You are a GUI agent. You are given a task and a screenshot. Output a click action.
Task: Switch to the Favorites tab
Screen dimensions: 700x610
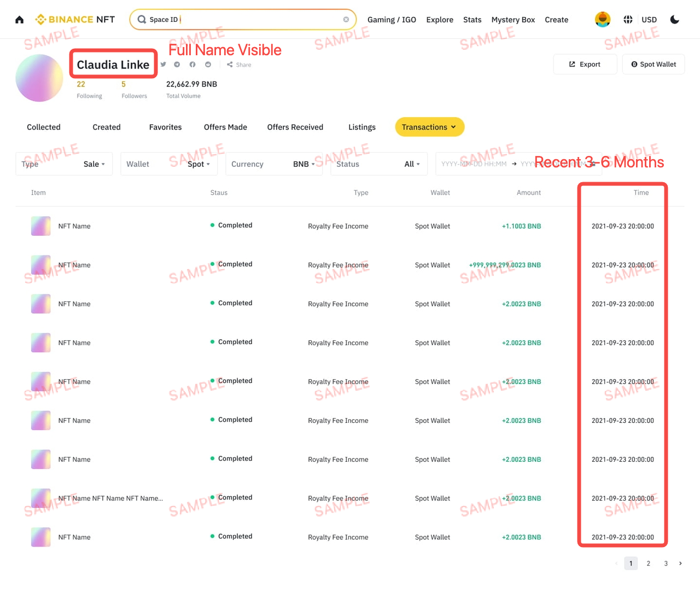tap(166, 127)
